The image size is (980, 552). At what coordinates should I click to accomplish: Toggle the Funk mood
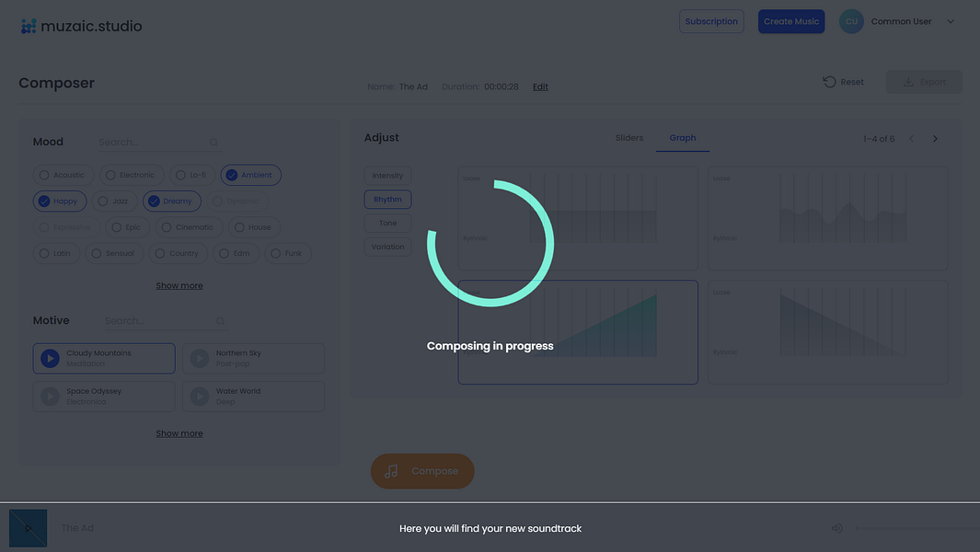tap(287, 254)
